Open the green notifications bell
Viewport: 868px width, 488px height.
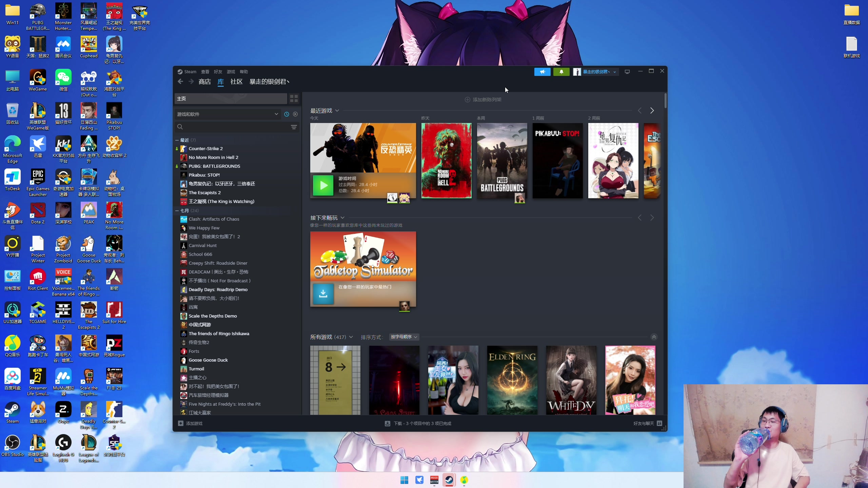click(561, 72)
